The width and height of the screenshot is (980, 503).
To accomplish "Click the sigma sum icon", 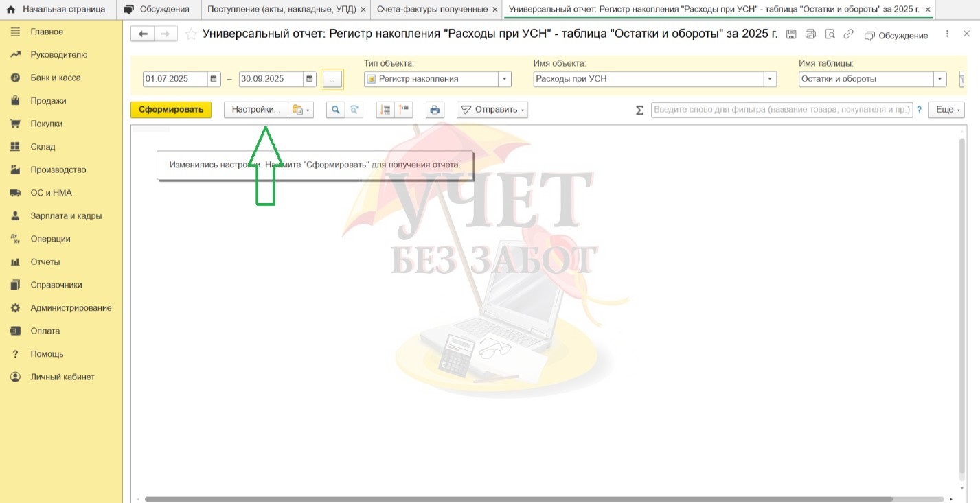I will point(639,110).
